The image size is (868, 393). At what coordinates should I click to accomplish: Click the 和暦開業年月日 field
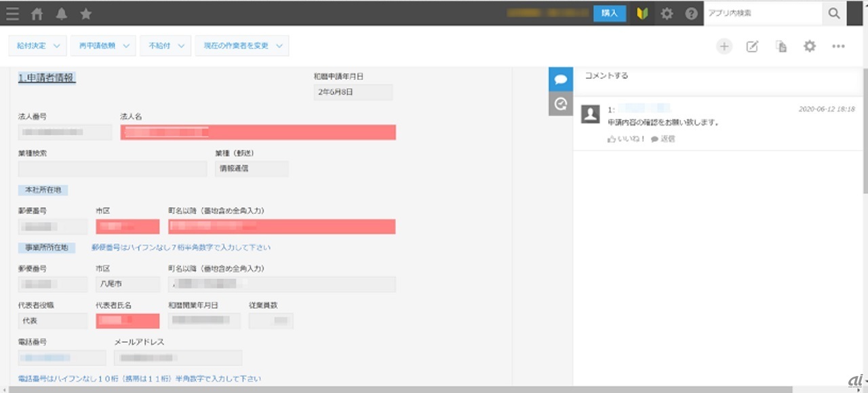tap(204, 321)
